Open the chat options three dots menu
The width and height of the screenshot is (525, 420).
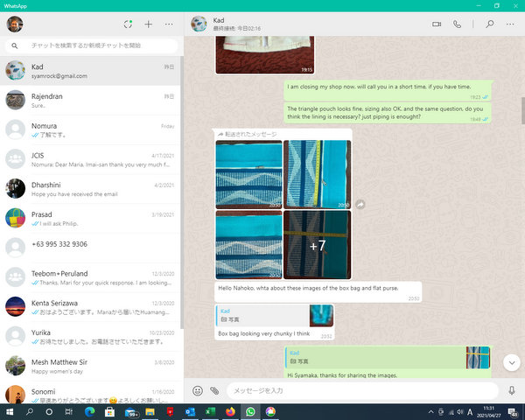click(510, 24)
